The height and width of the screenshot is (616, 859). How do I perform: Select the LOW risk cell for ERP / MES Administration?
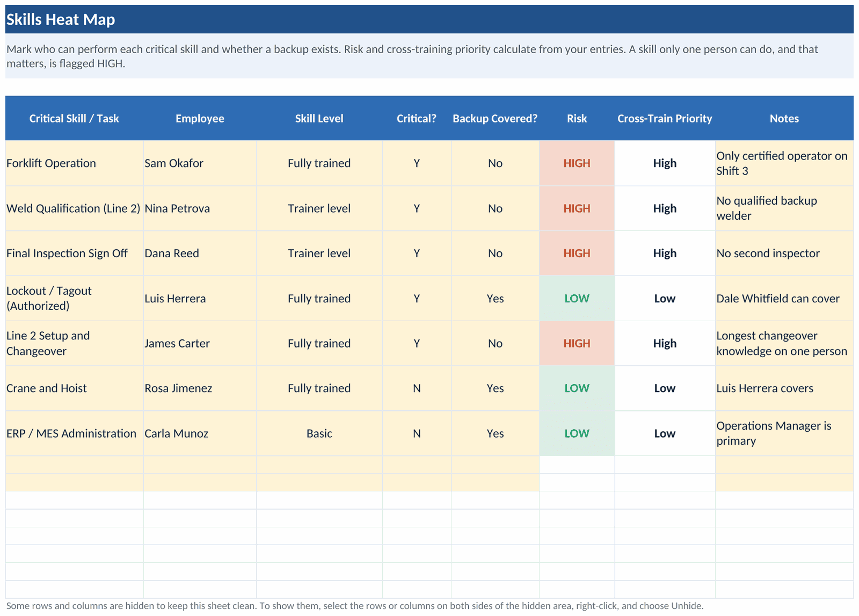tap(577, 433)
